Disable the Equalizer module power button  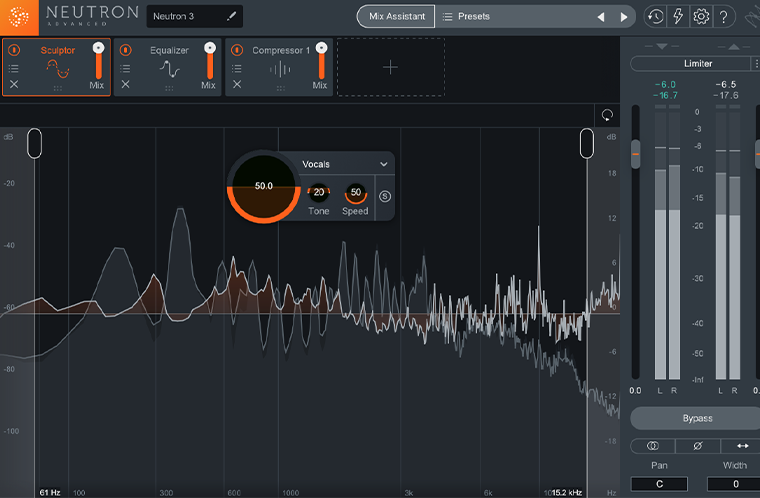(x=126, y=50)
